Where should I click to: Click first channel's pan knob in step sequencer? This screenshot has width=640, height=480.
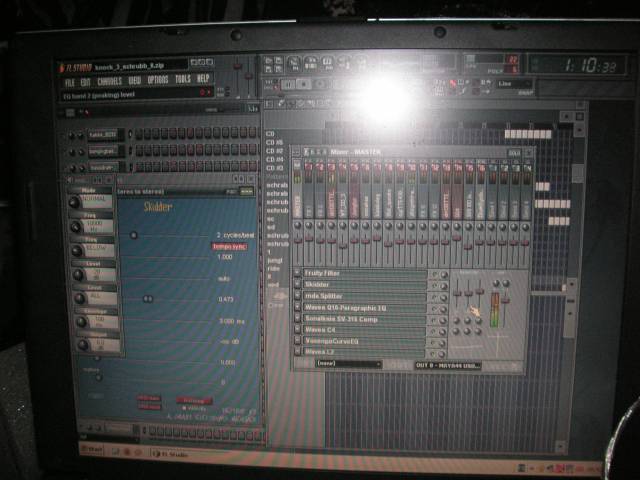click(71, 136)
